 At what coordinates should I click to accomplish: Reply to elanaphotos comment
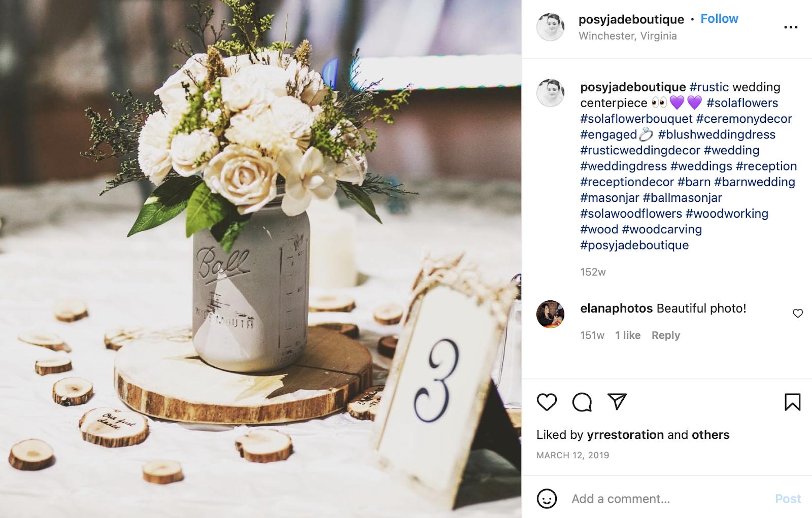665,335
